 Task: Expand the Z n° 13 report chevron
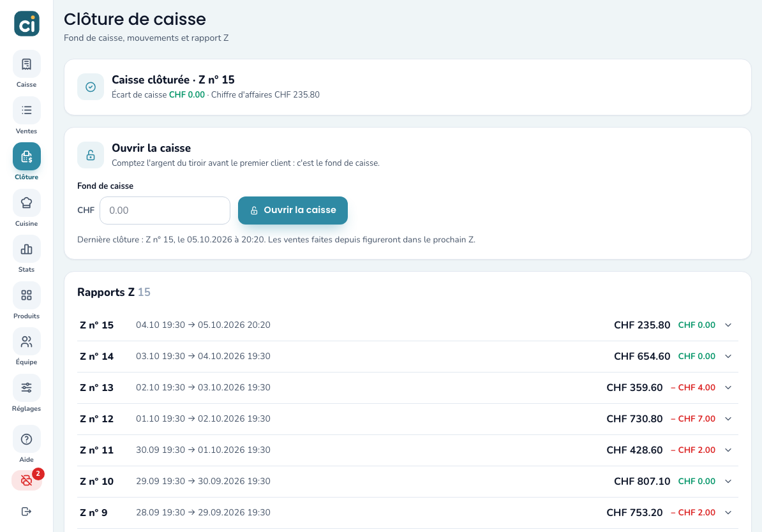coord(728,387)
